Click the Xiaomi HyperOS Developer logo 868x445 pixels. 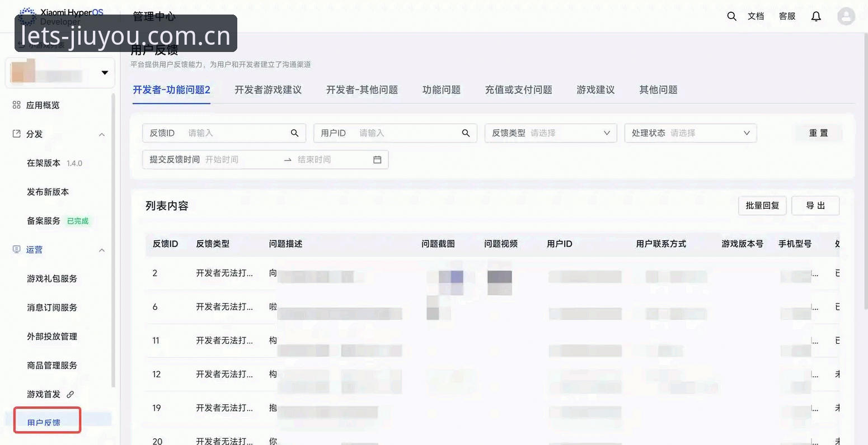tap(60, 17)
